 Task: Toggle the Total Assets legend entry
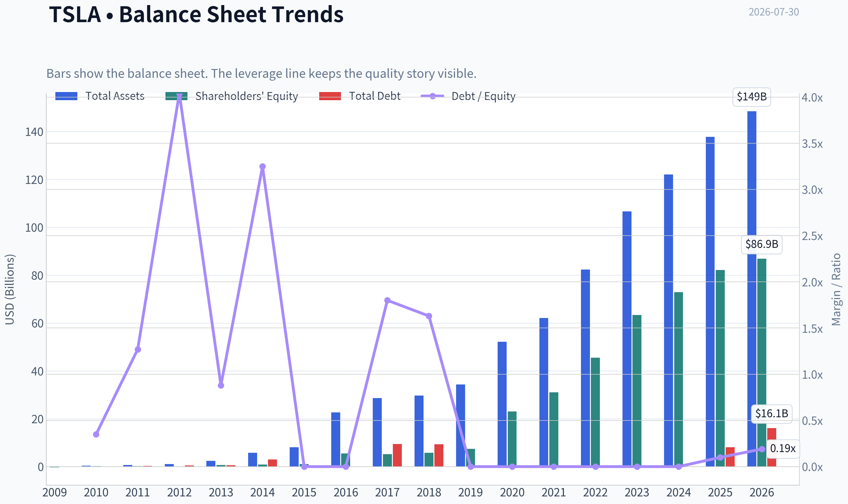(x=100, y=96)
